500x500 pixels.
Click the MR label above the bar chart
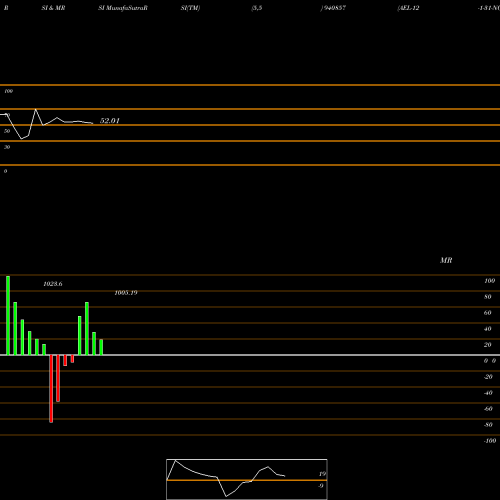[x=446, y=260]
